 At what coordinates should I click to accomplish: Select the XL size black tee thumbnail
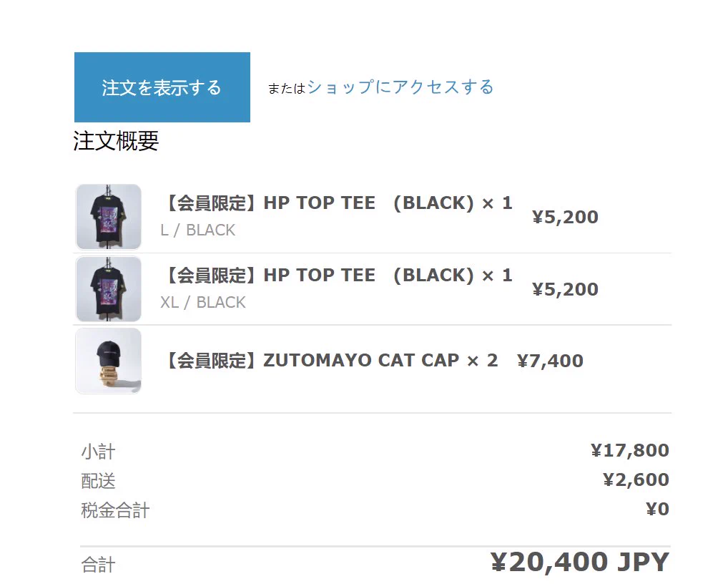pyautogui.click(x=109, y=289)
